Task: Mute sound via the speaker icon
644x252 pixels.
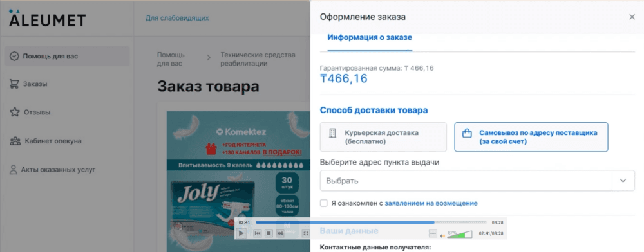Action: (x=443, y=235)
